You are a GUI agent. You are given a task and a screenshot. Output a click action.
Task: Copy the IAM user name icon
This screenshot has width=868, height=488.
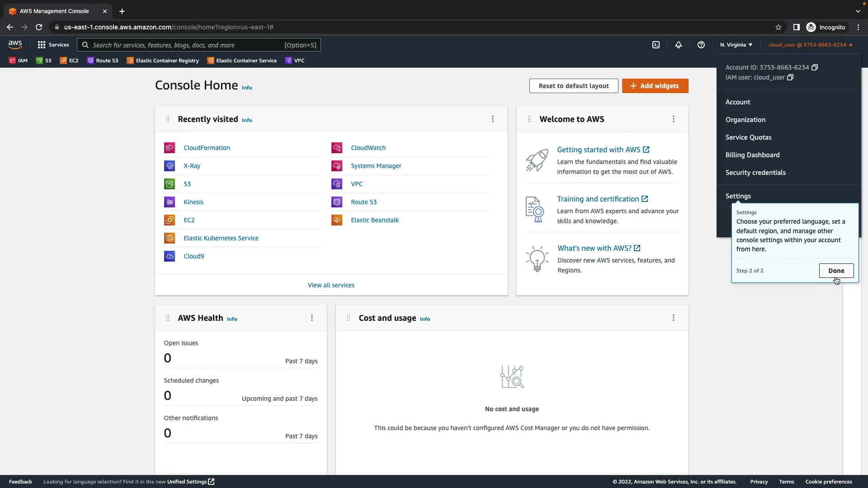[x=790, y=77]
